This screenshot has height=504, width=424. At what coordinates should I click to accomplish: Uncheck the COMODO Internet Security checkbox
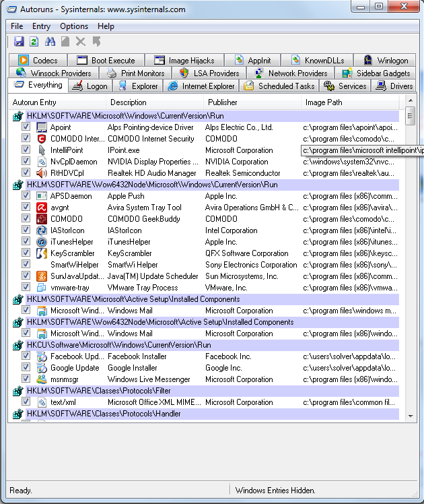coord(26,138)
